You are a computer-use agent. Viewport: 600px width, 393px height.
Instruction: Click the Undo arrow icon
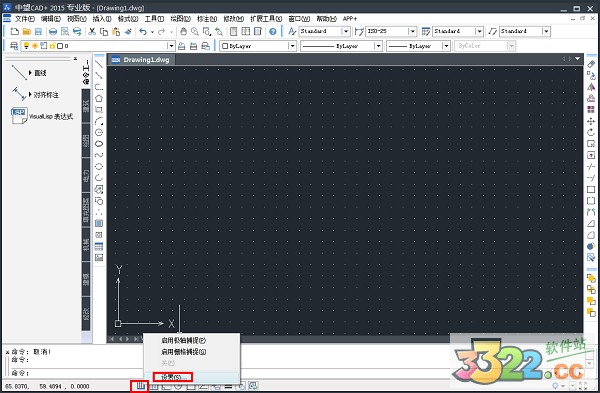[x=143, y=31]
